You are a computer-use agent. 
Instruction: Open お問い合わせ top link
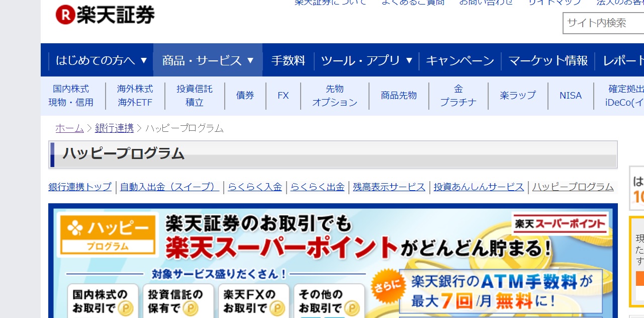[486, 3]
